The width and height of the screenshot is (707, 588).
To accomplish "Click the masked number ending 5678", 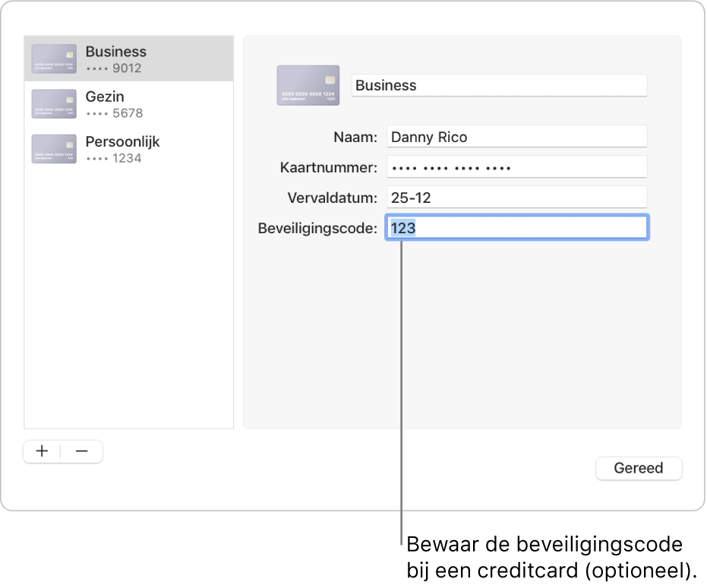I will [115, 113].
